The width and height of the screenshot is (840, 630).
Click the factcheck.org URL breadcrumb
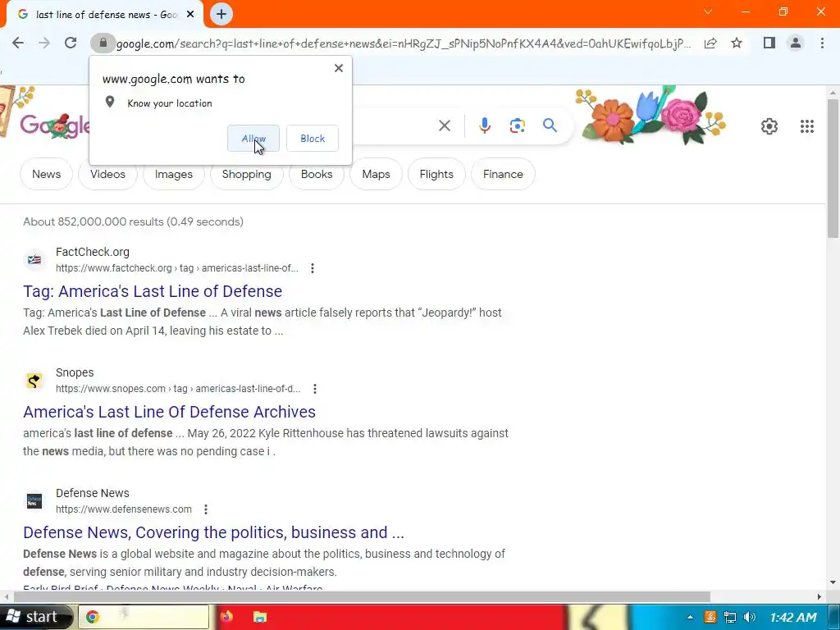pos(177,268)
